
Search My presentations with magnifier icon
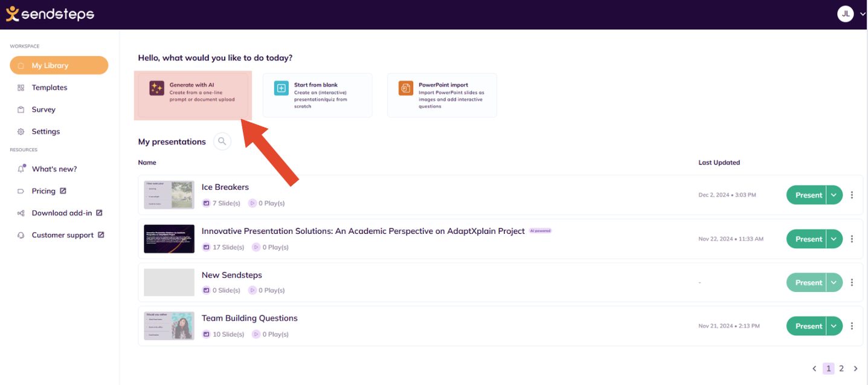click(222, 141)
